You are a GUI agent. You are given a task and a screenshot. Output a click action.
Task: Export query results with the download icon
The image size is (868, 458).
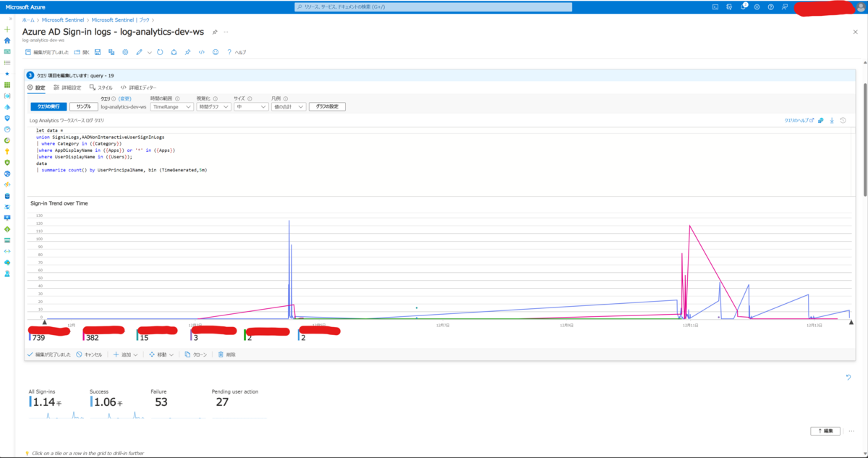pyautogui.click(x=832, y=120)
